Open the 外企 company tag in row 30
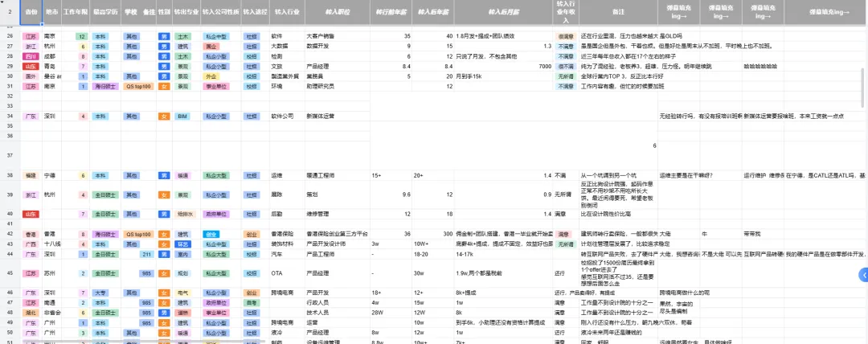Viewport: 868px width, 344px height. point(211,76)
